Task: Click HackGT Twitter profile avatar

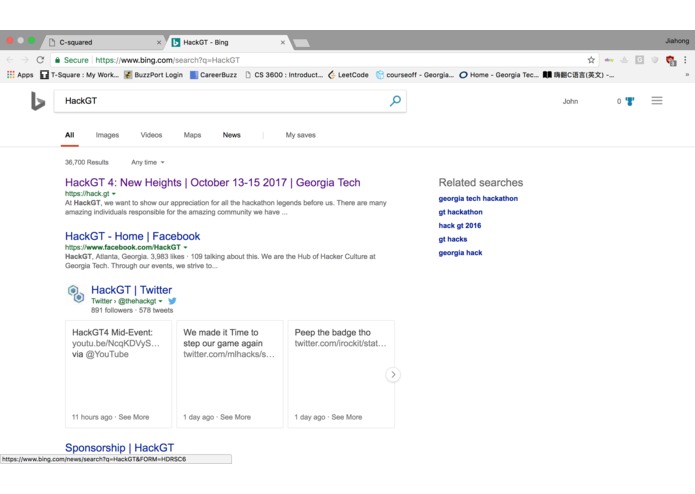Action: [76, 294]
